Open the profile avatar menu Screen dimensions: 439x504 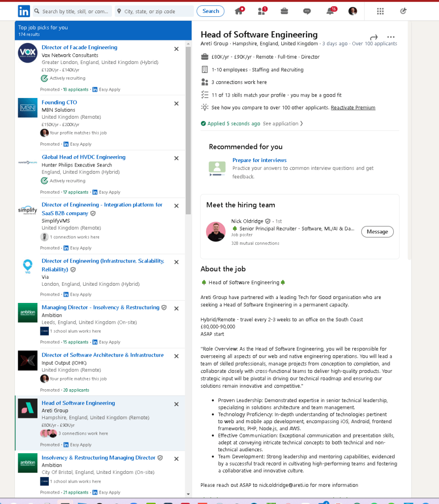coord(353,11)
